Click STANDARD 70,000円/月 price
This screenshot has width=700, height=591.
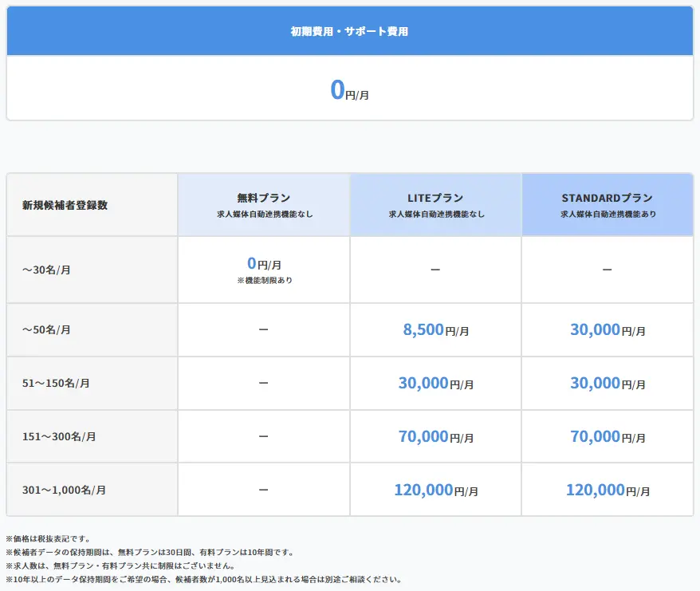608,436
